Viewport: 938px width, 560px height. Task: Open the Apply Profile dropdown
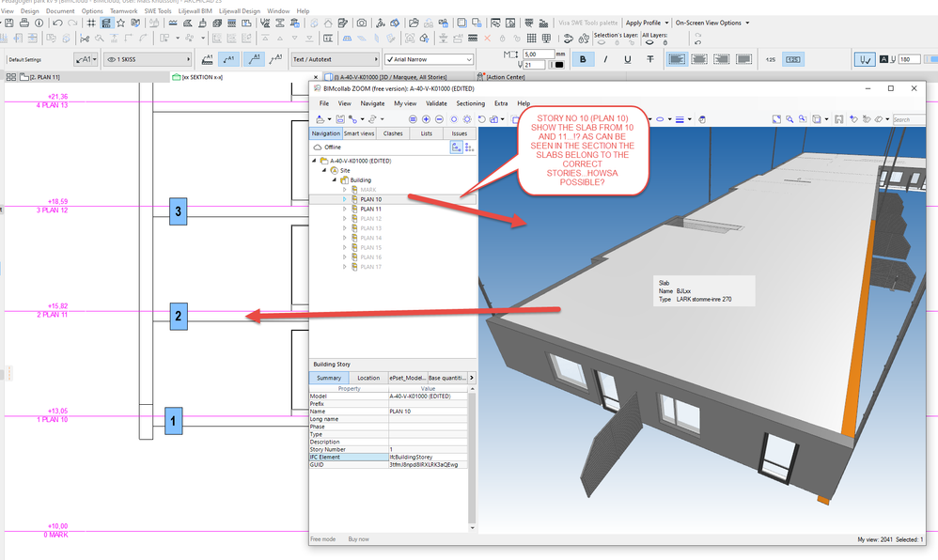(648, 23)
